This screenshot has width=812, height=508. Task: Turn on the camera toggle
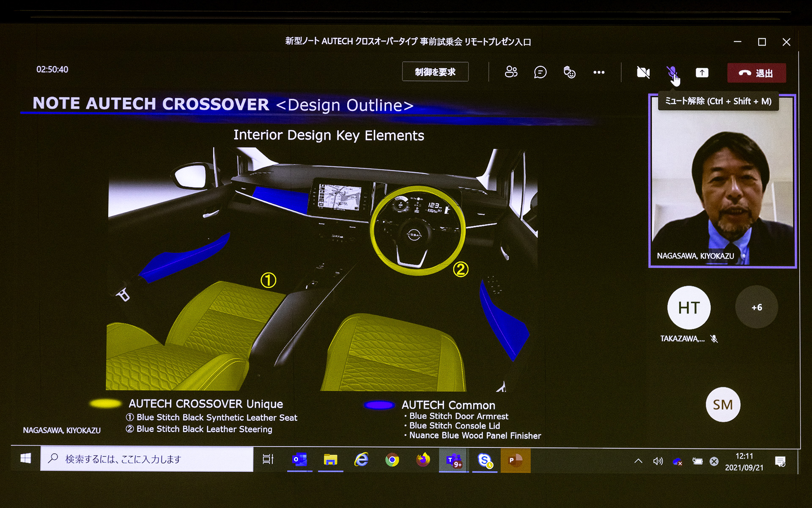coord(643,72)
